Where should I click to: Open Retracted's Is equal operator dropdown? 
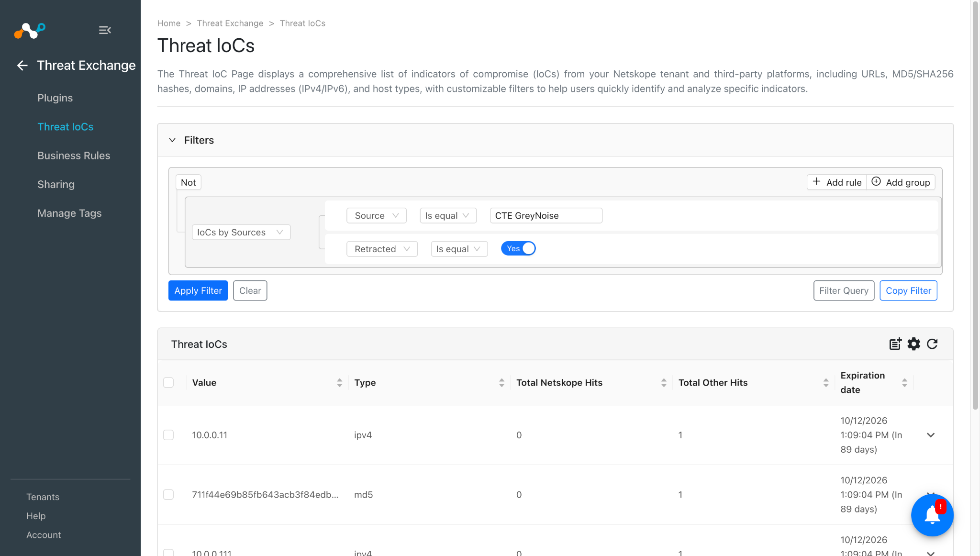(459, 249)
